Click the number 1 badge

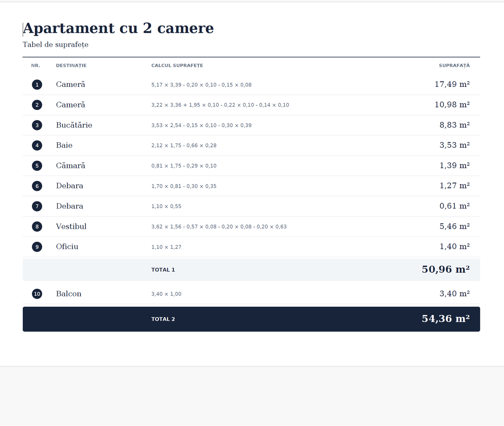tap(37, 85)
